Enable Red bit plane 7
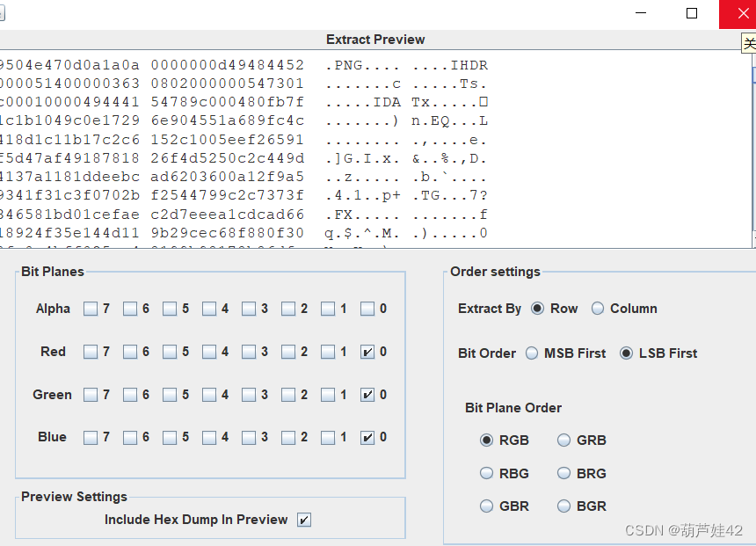This screenshot has width=756, height=546. click(91, 352)
